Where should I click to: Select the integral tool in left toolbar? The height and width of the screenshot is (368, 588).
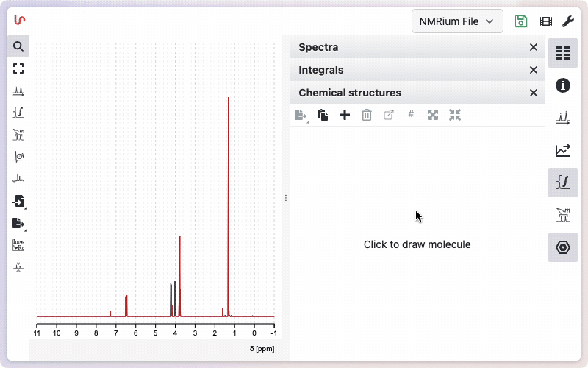(x=18, y=113)
